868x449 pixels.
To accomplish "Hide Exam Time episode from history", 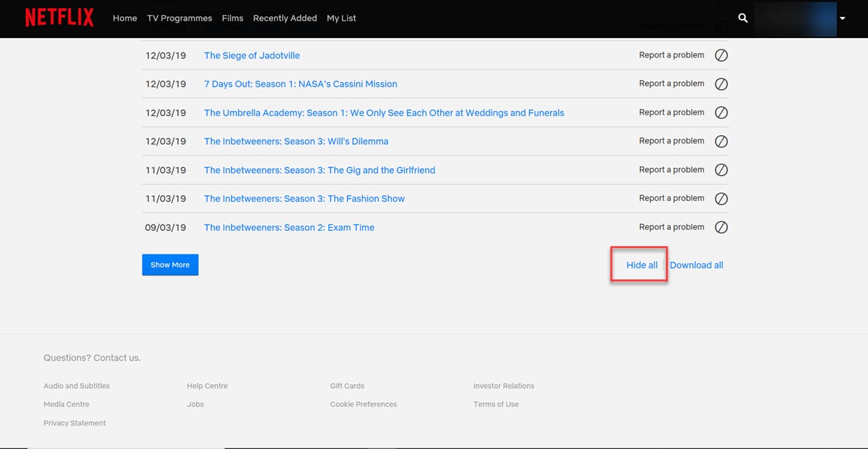I will pos(722,227).
